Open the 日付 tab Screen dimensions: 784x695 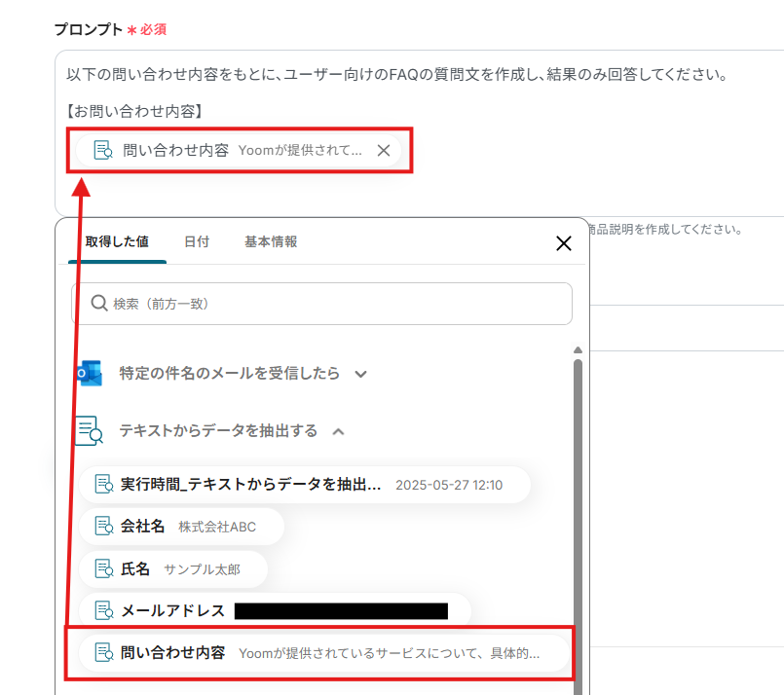click(197, 241)
